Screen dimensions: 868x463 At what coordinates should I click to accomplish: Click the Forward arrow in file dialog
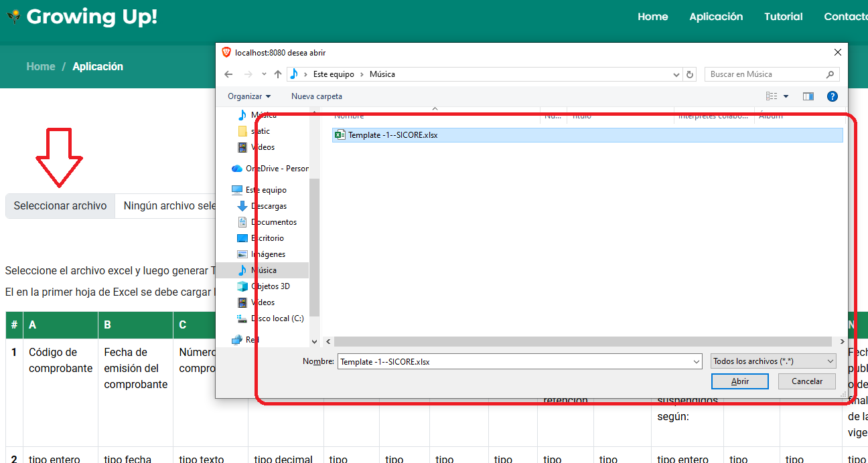[x=248, y=74]
